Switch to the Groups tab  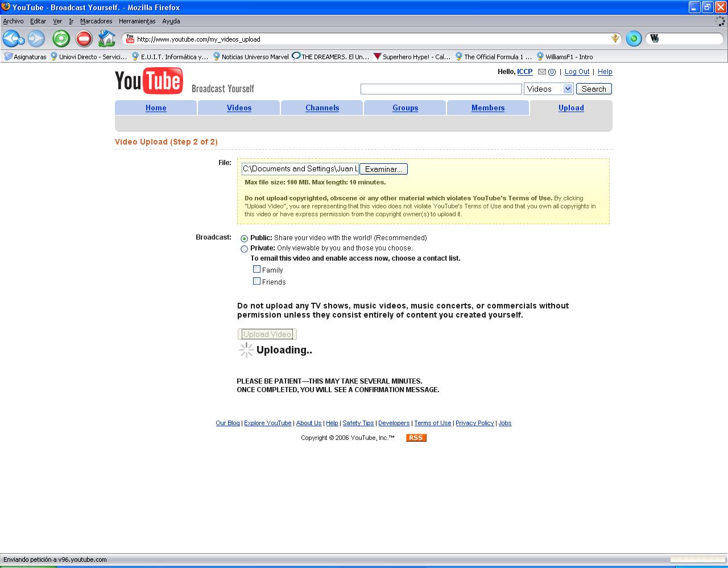pos(405,108)
